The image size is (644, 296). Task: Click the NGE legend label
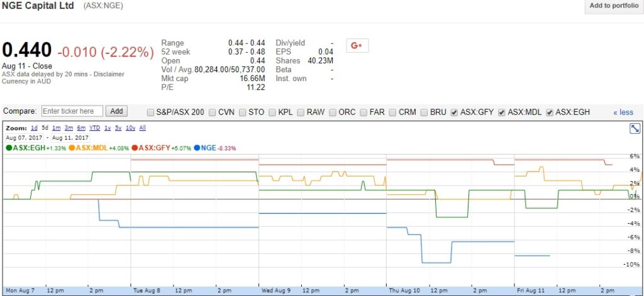click(208, 148)
